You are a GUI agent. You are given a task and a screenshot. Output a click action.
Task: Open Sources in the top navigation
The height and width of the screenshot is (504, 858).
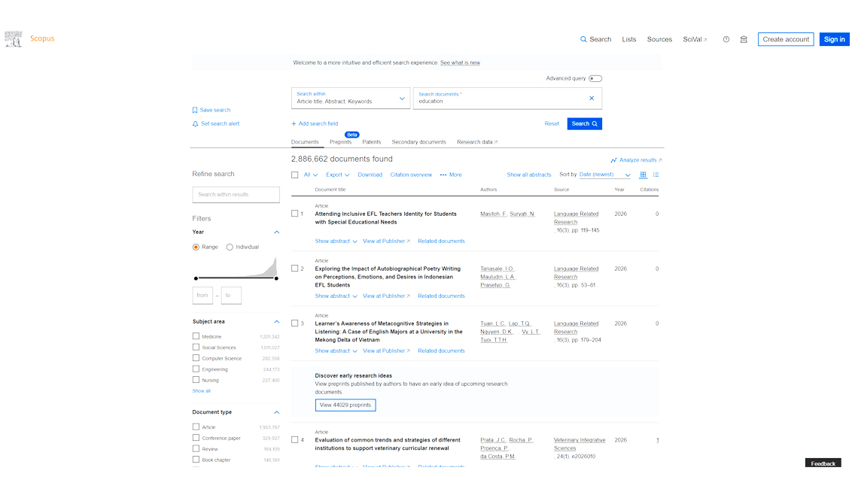tap(659, 39)
